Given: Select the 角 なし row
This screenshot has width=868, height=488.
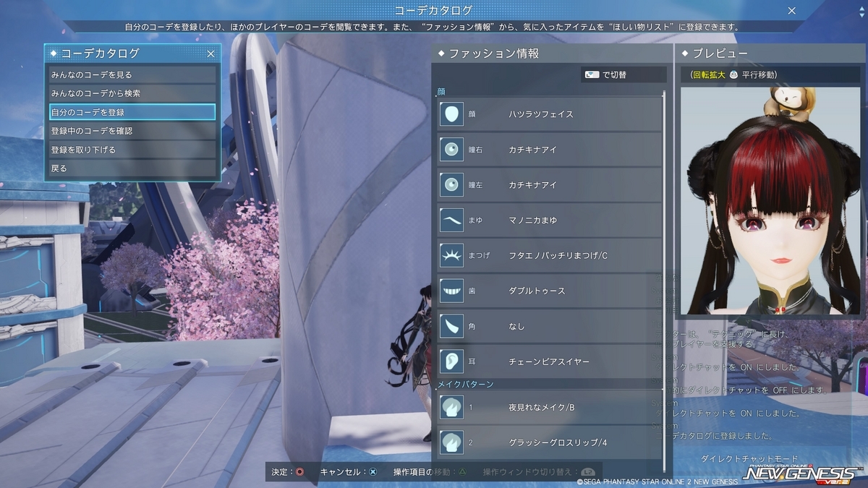Looking at the screenshot, I should click(549, 326).
